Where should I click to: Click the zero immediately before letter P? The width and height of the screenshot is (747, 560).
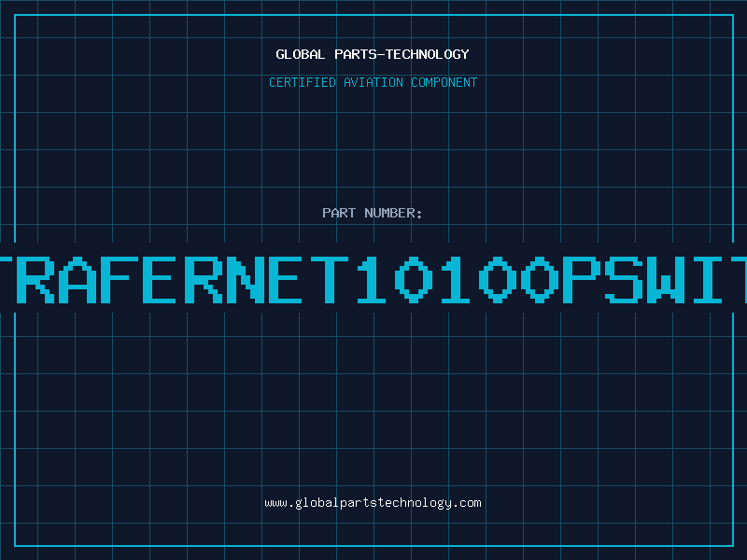click(537, 279)
